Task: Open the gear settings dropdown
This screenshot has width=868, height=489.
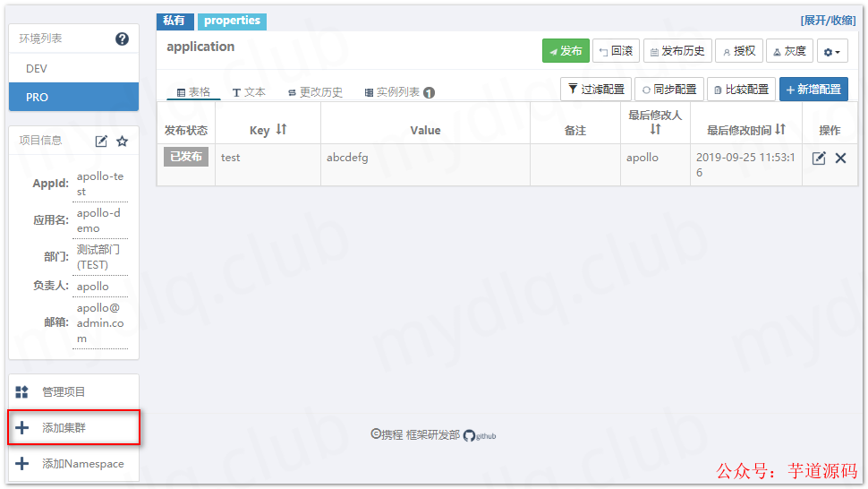Action: coord(832,52)
